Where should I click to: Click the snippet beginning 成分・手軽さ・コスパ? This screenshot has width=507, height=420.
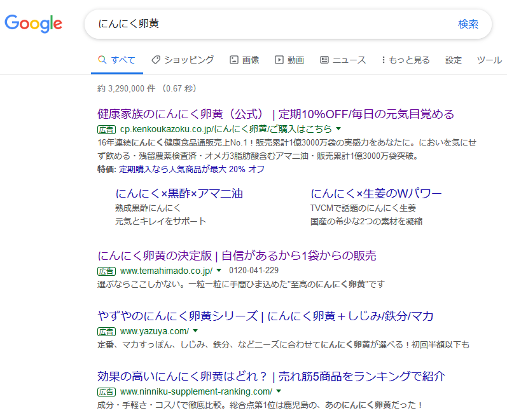click(x=260, y=405)
